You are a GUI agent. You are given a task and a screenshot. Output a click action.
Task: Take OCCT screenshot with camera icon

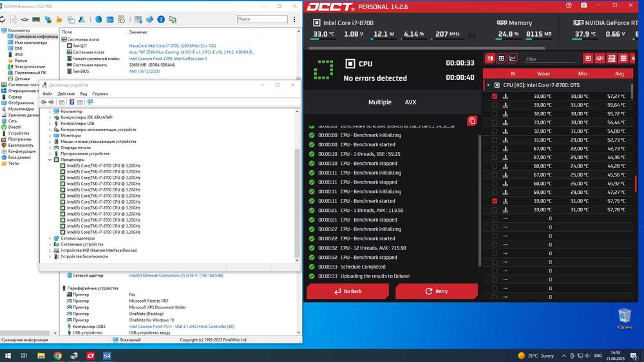tap(583, 6)
